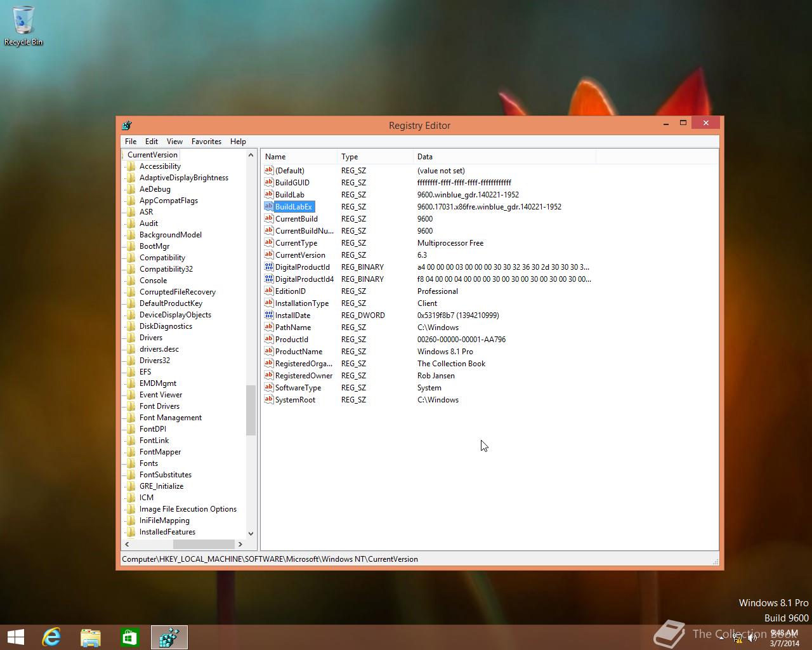Select the FontSubstitutes key
The width and height of the screenshot is (812, 650).
[166, 475]
